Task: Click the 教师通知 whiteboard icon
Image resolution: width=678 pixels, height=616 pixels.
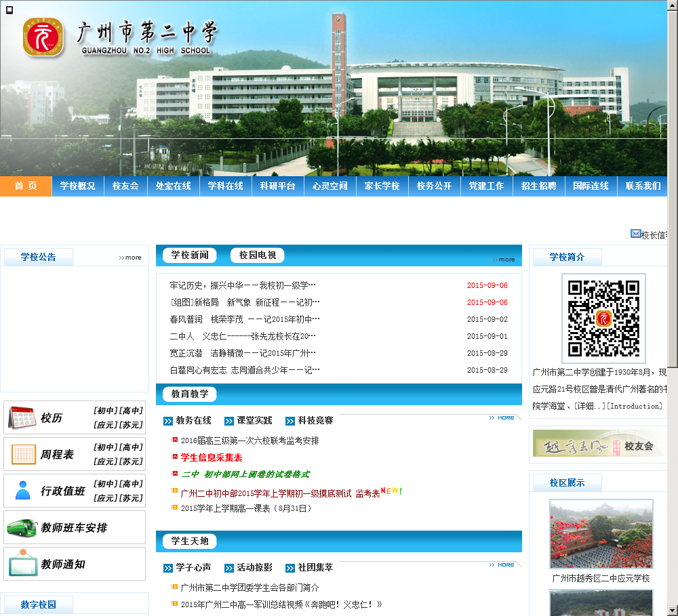Action: [x=23, y=564]
